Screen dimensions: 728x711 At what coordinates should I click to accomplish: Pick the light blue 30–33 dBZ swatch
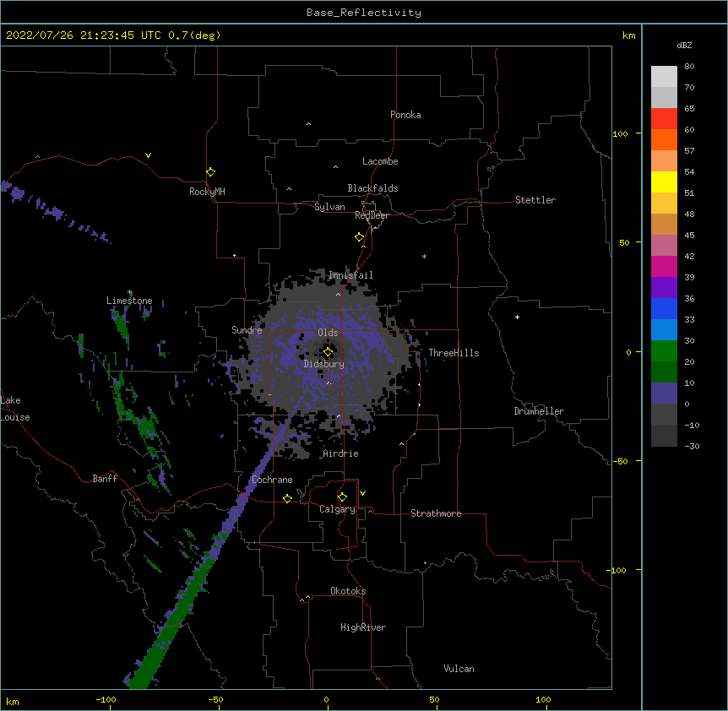pos(664,330)
